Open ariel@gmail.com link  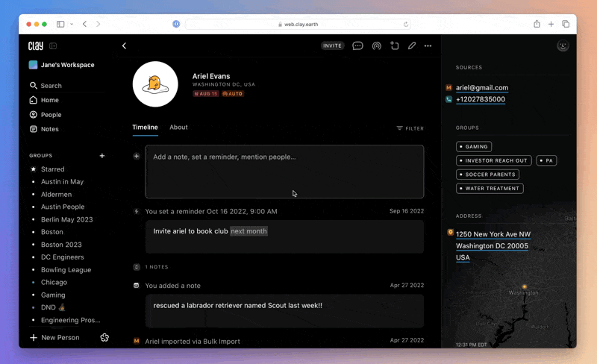coord(482,87)
